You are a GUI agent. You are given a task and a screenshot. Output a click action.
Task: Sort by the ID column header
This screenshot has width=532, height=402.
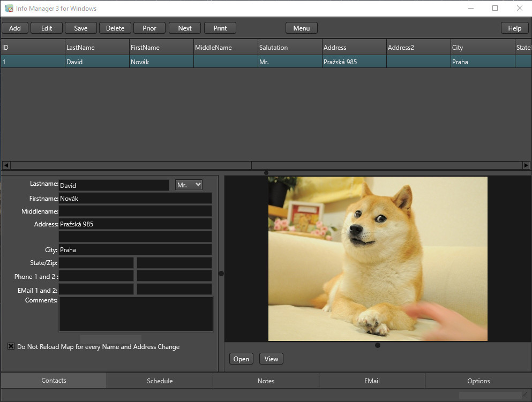coord(33,48)
